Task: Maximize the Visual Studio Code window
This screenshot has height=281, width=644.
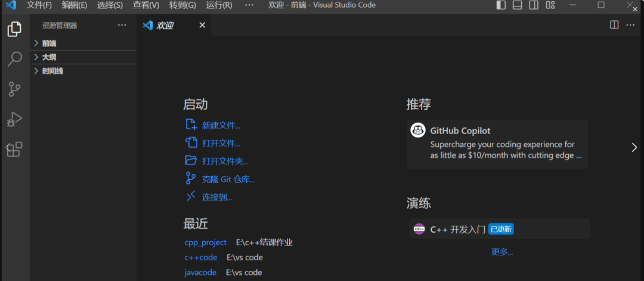Action: (x=601, y=5)
